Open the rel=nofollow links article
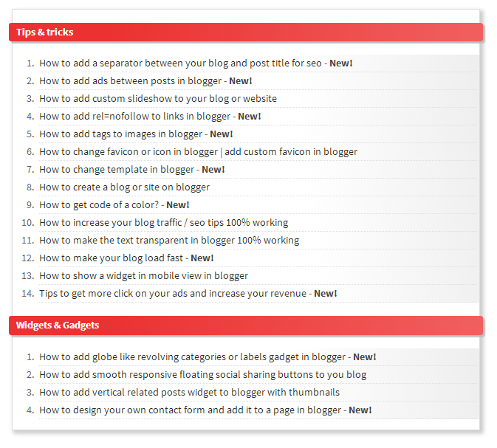 pyautogui.click(x=134, y=117)
